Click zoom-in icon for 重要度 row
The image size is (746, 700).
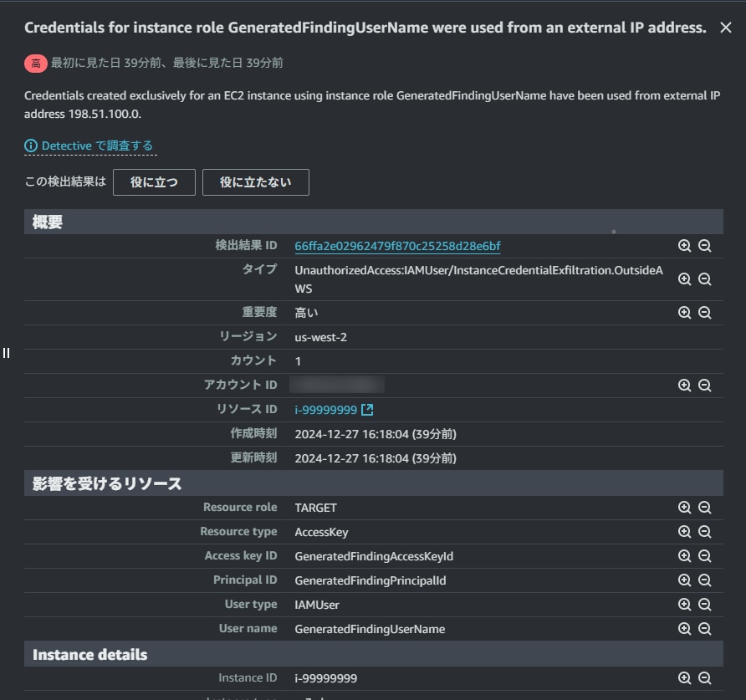684,313
